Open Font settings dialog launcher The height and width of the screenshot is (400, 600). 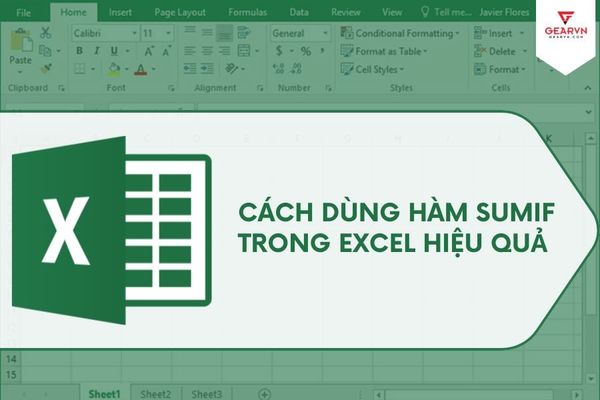[171, 88]
